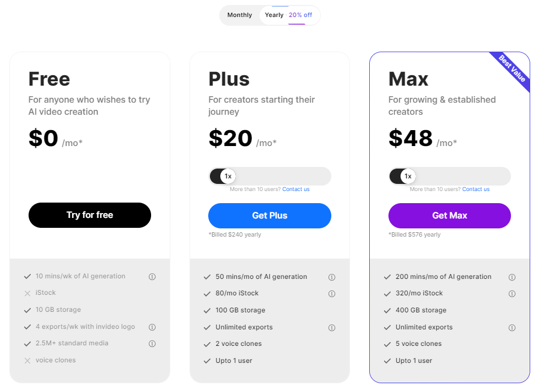Screen dimensions: 539x392
Task: Click info icon next to 80/mo iStock
Action: pyautogui.click(x=332, y=294)
